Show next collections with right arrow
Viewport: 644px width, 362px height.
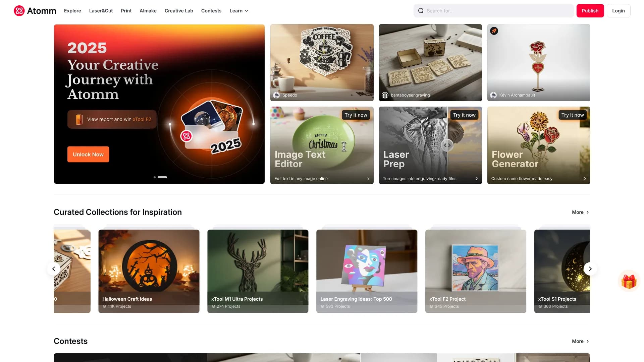click(590, 269)
